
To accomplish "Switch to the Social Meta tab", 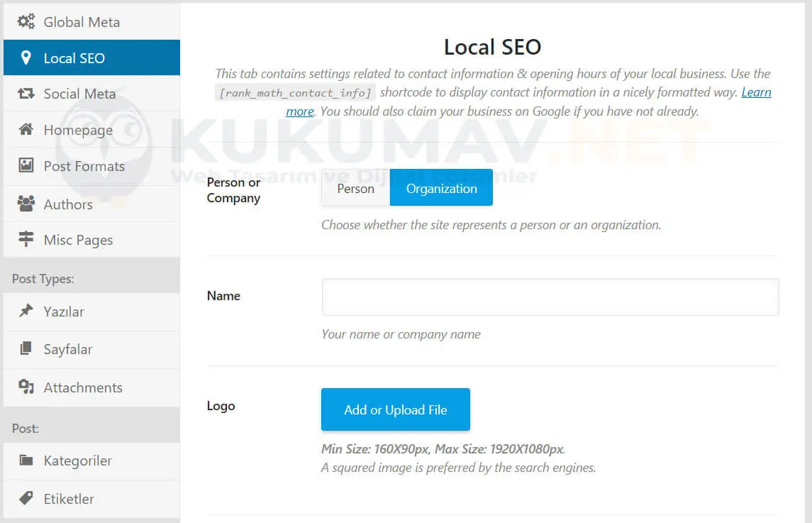I will [91, 93].
